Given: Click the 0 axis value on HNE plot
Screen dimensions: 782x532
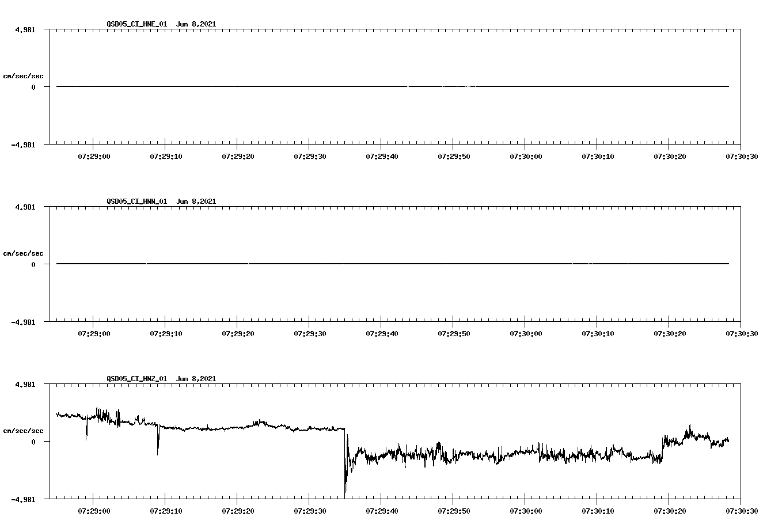Looking at the screenshot, I should tap(33, 87).
